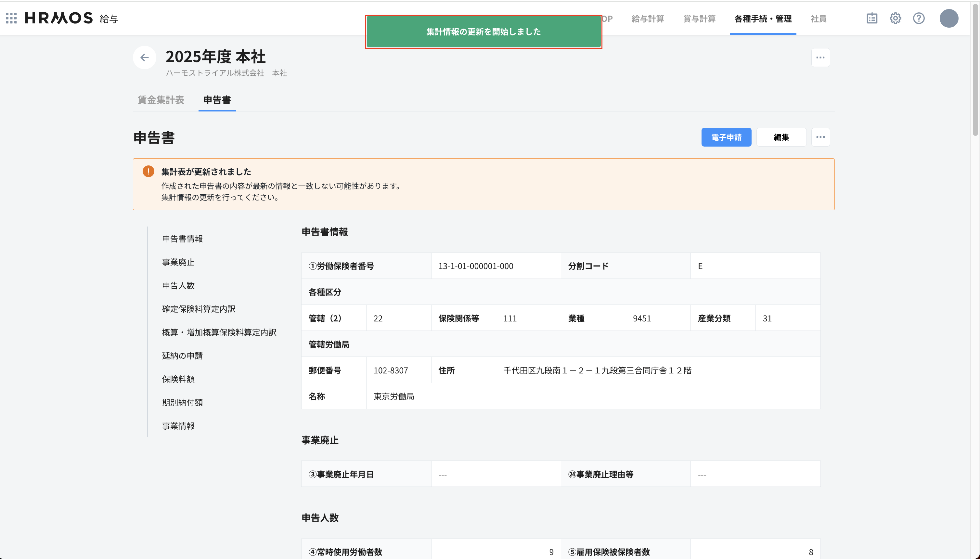Click the task list icon in top bar
Viewport: 980px width, 559px height.
click(x=872, y=18)
